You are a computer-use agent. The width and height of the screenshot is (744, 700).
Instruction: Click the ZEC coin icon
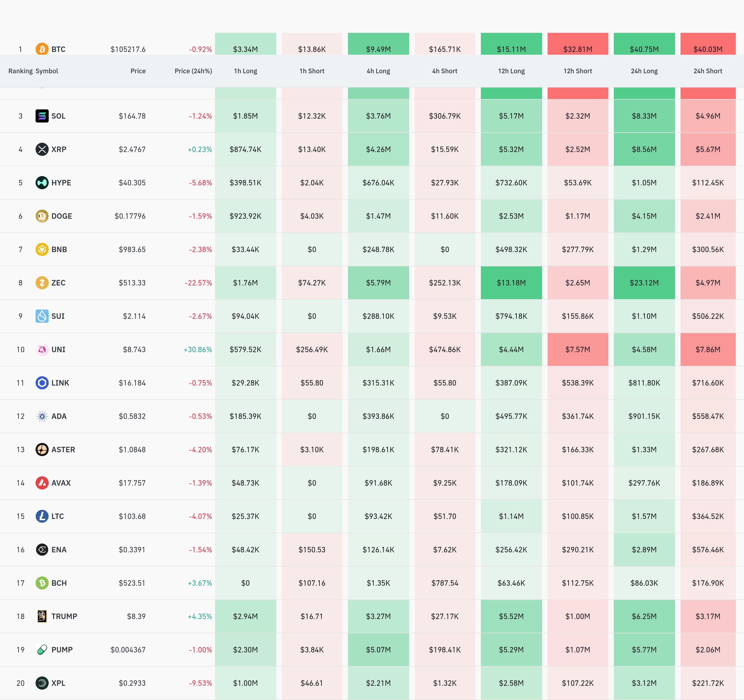(42, 283)
